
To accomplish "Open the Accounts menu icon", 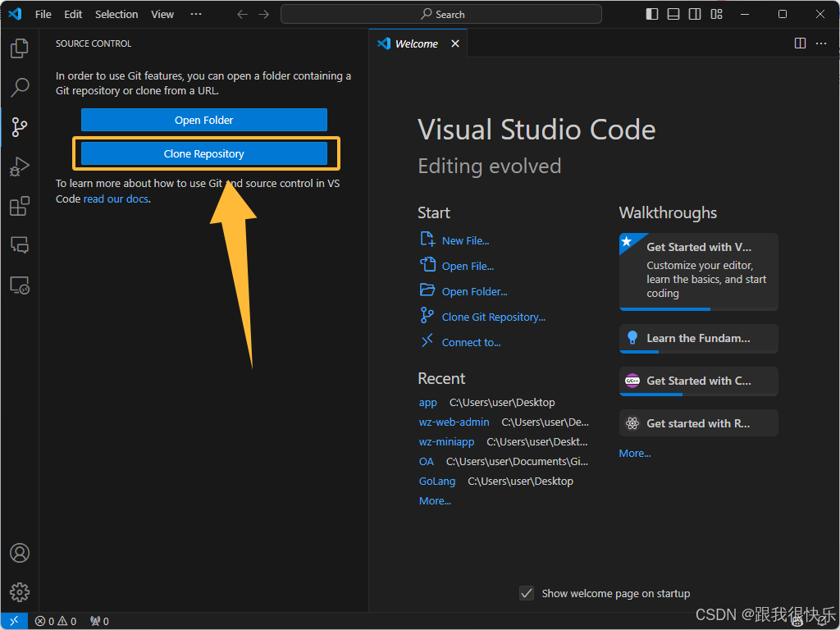I will click(20, 553).
